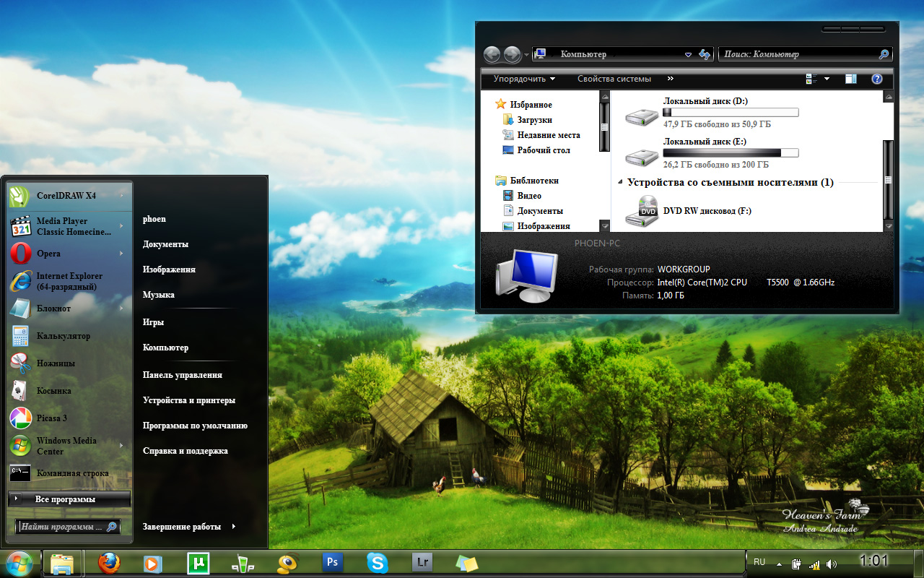Open Калькулятор from Start menu
Screen dimensions: 924x578
[70, 336]
